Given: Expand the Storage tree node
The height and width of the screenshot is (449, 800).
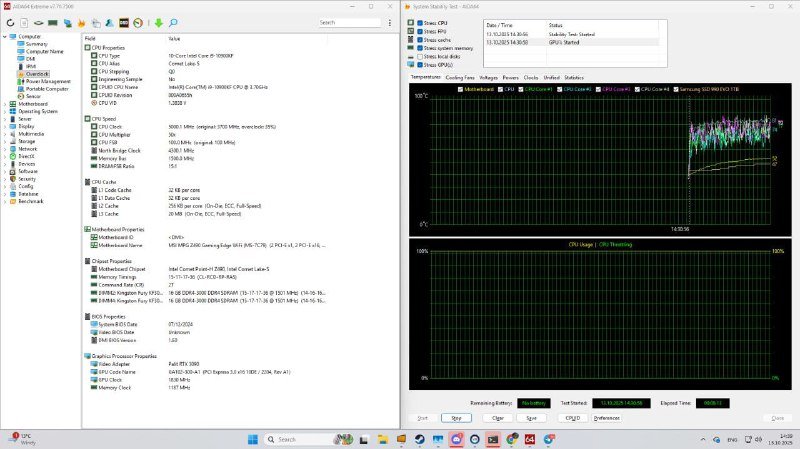Looking at the screenshot, I should (x=5, y=141).
